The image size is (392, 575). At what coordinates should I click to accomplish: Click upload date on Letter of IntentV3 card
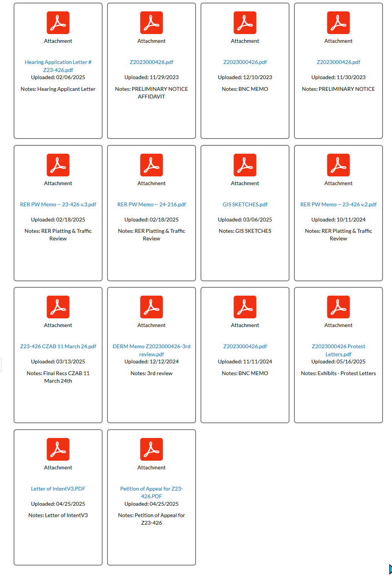tap(70, 504)
